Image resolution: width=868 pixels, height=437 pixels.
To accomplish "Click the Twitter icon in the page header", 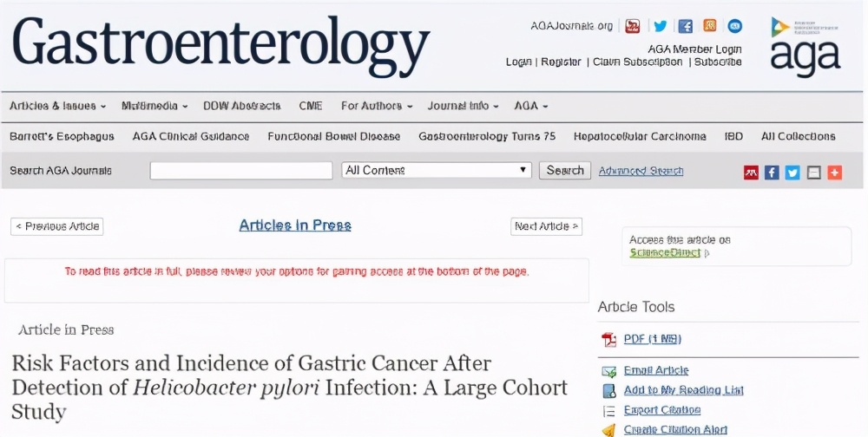I will [661, 26].
